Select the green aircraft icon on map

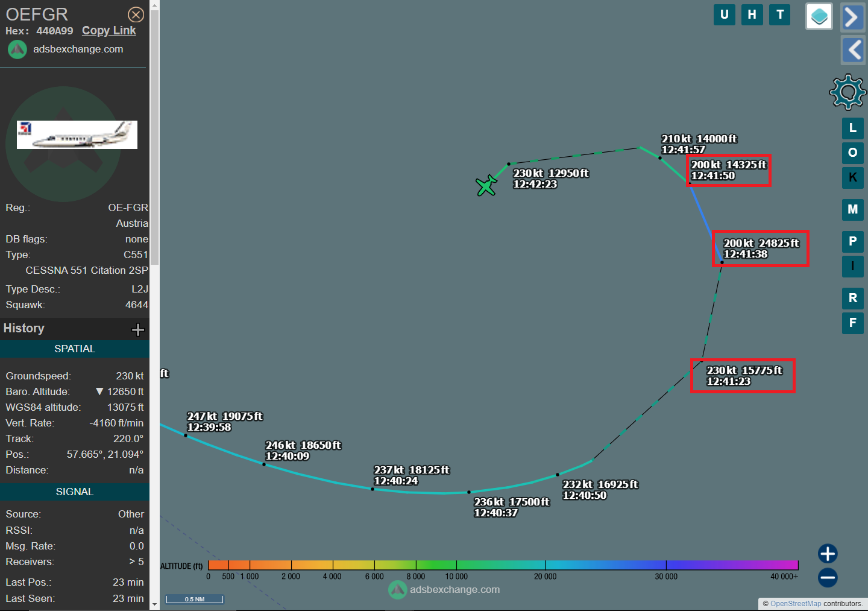coord(486,185)
